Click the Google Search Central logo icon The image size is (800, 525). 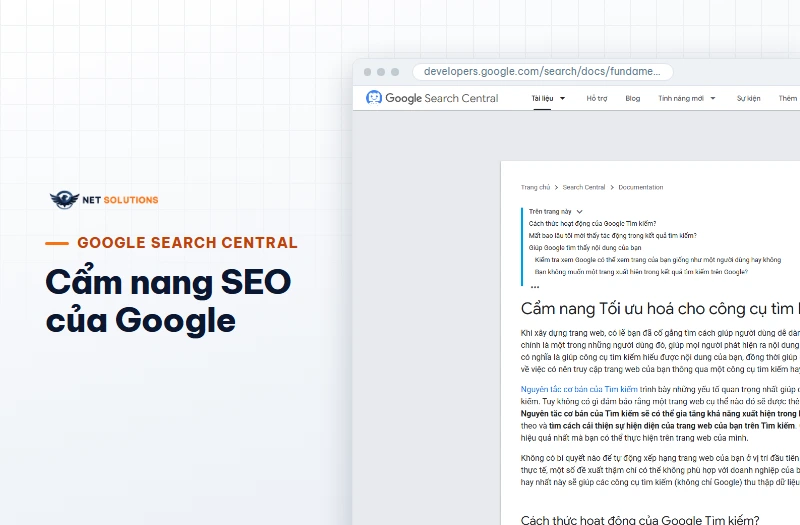tap(374, 97)
